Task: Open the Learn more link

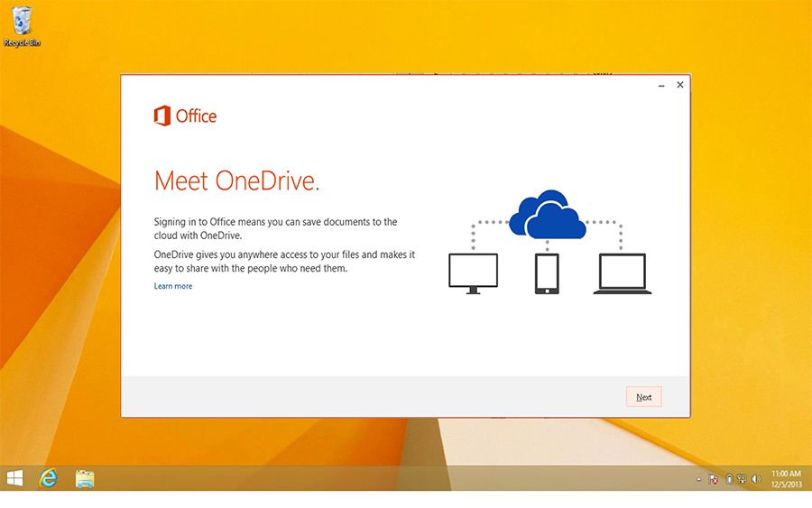Action: click(x=173, y=286)
